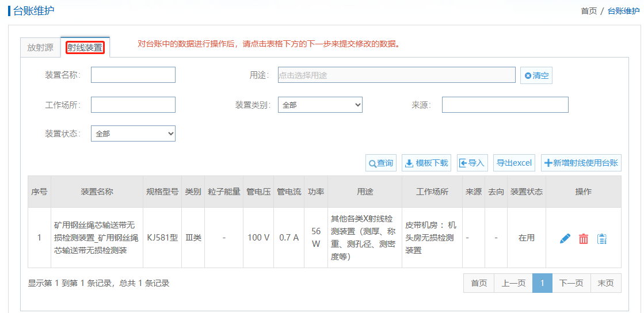Click the Ⅲ类 category cell

click(x=193, y=238)
